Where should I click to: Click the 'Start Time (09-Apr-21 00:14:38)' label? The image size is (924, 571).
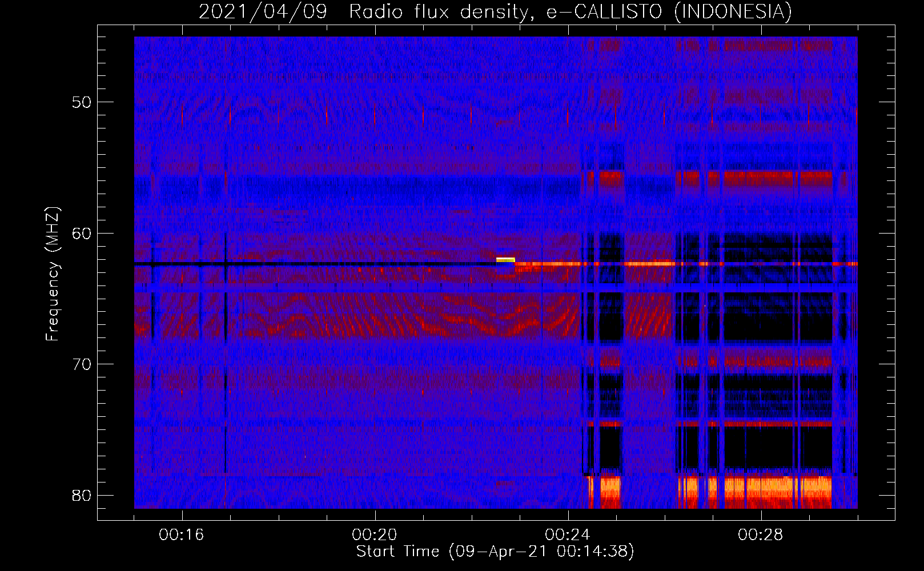[495, 551]
